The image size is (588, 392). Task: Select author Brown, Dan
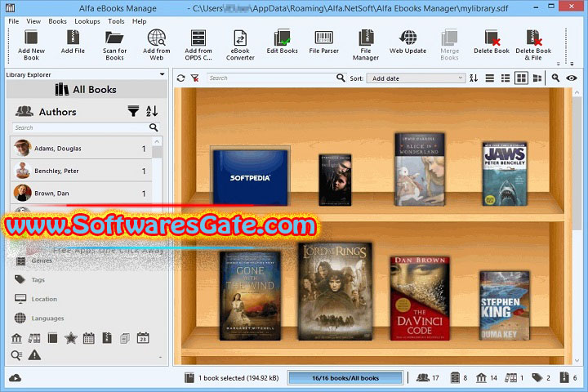[x=81, y=194]
